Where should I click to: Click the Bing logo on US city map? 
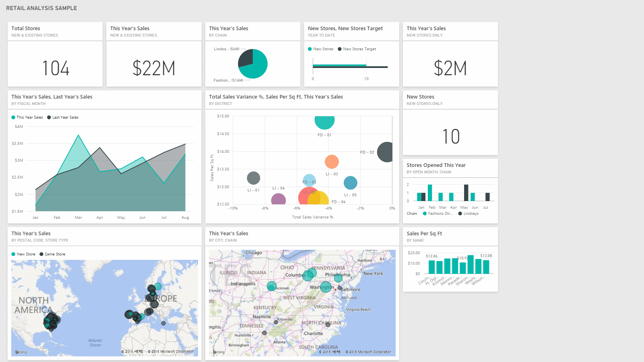tap(219, 352)
